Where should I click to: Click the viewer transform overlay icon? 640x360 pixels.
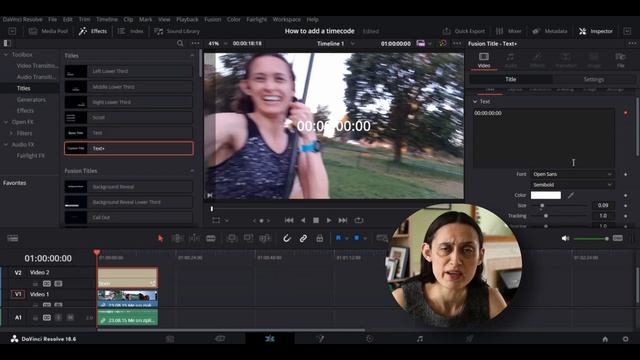click(x=216, y=220)
